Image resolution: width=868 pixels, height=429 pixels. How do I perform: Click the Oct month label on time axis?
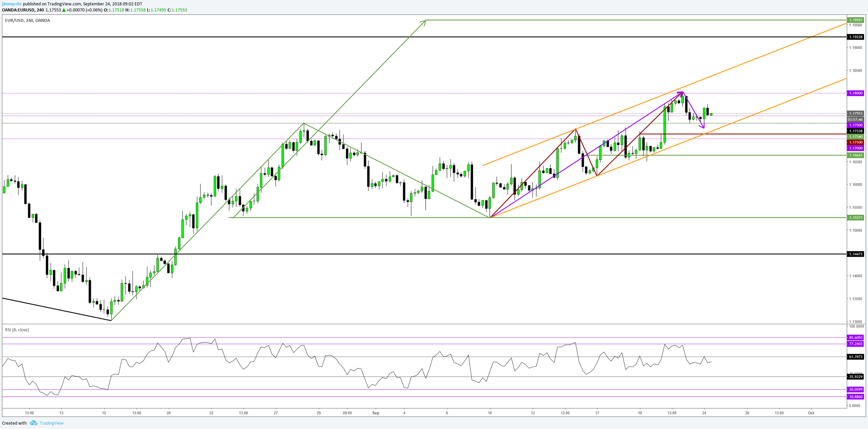811,413
